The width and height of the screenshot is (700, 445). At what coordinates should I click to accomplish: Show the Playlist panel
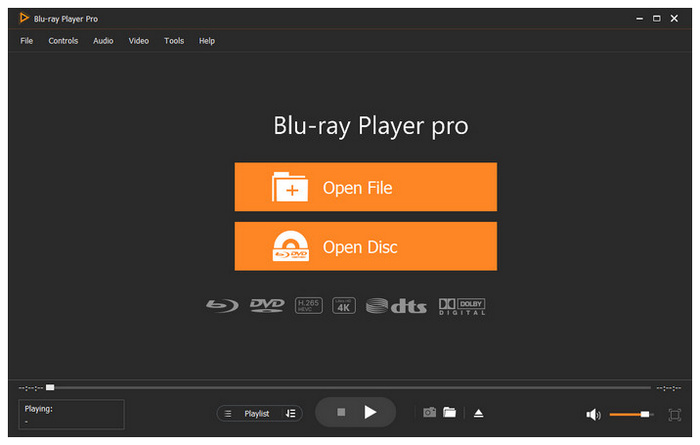[x=257, y=414]
